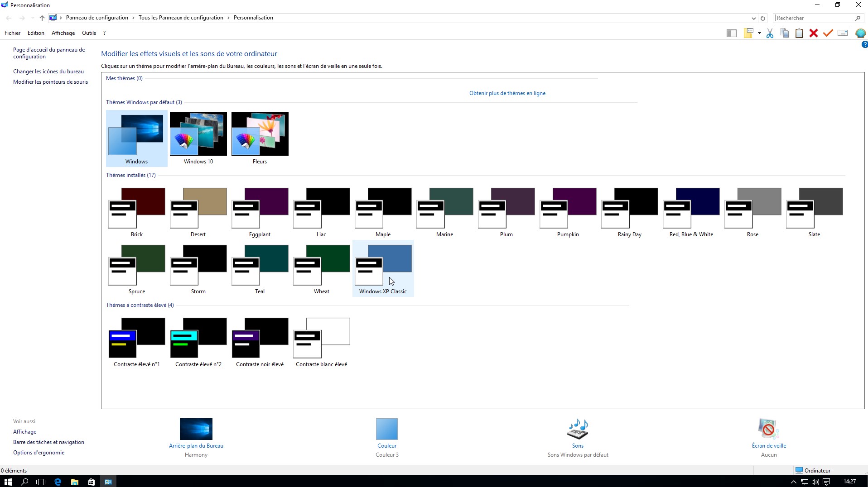Open the ? help menu
This screenshot has width=868, height=487.
coord(104,33)
